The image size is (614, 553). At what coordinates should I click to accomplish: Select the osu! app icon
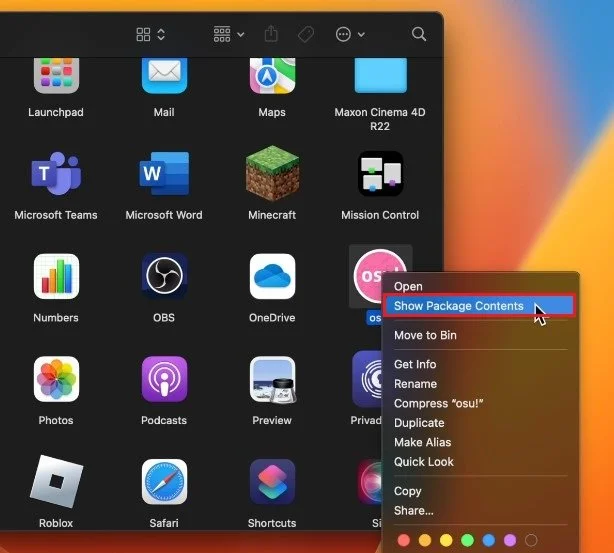(368, 276)
